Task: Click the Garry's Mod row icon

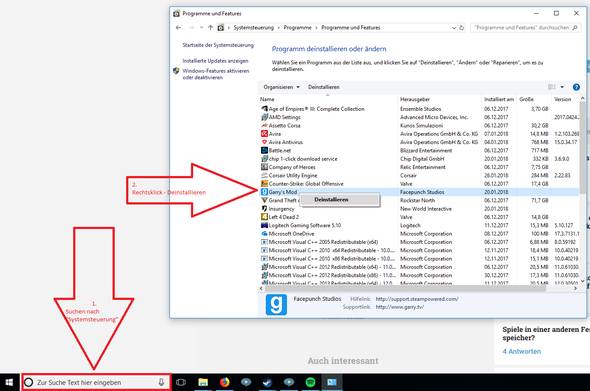Action: (x=265, y=192)
